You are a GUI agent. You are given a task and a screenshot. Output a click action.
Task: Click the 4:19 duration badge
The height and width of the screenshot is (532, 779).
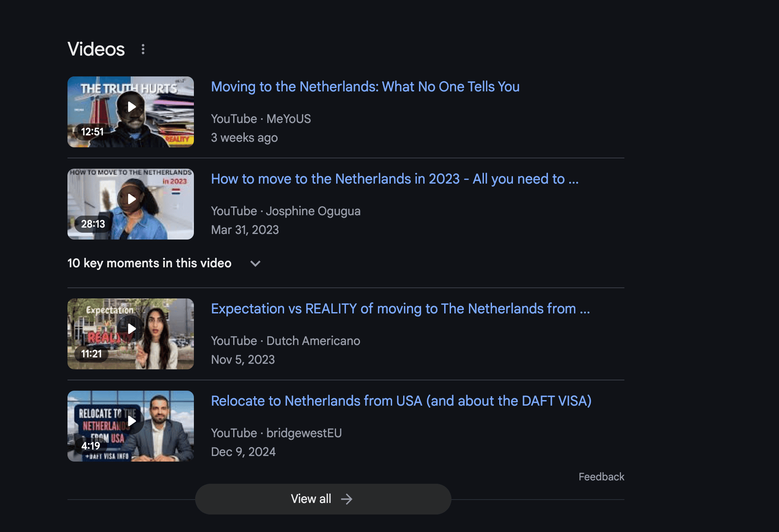click(x=91, y=445)
